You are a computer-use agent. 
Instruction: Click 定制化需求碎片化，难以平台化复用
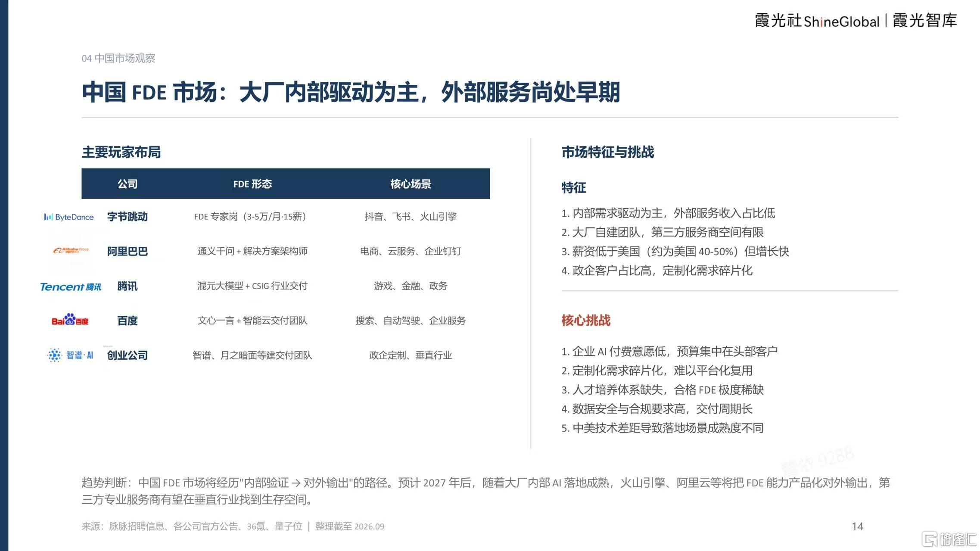pyautogui.click(x=657, y=370)
